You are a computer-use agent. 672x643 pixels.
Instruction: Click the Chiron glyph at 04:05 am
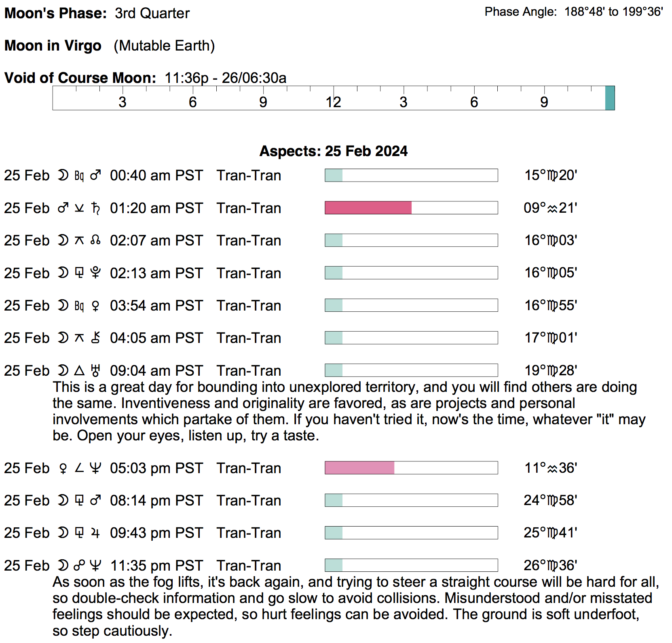pyautogui.click(x=95, y=338)
